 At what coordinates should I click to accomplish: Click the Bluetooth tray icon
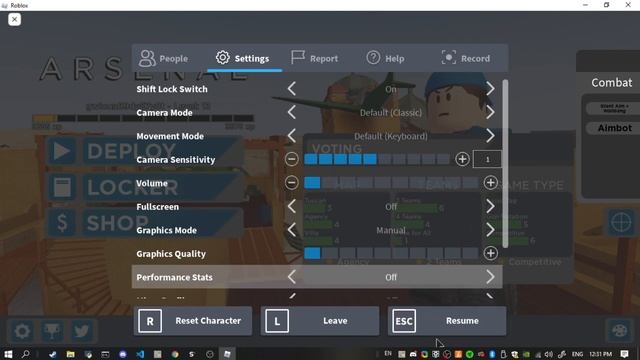coord(492,354)
